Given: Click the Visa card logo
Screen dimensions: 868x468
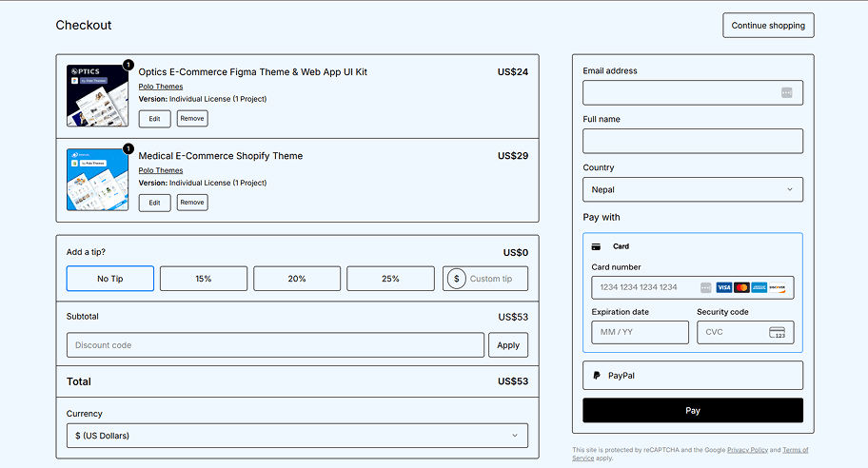Looking at the screenshot, I should tap(724, 287).
